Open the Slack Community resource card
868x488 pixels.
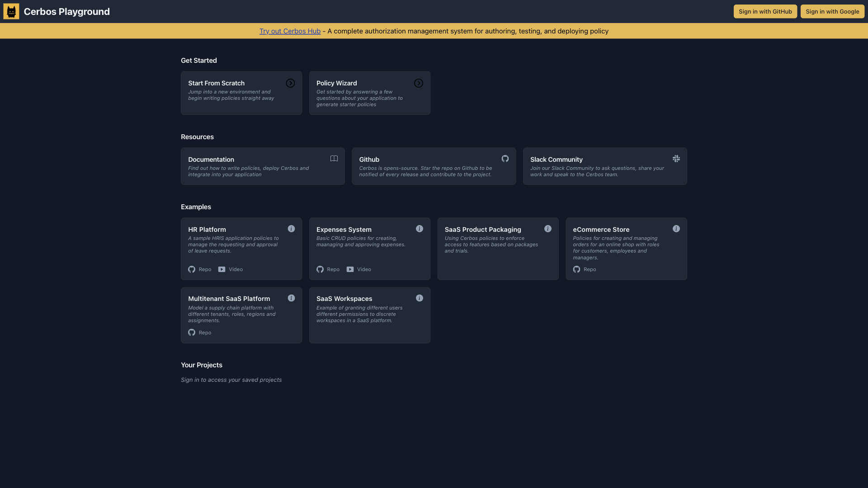tap(605, 166)
